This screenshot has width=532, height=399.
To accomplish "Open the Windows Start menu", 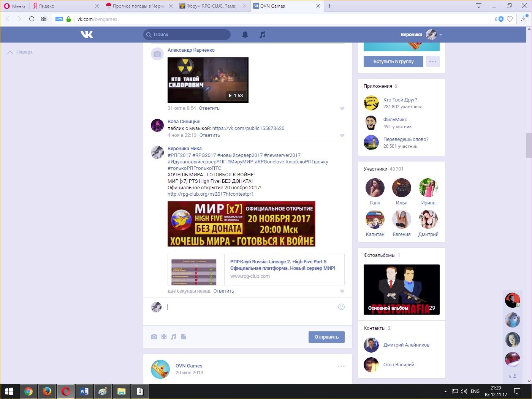I will [9, 391].
